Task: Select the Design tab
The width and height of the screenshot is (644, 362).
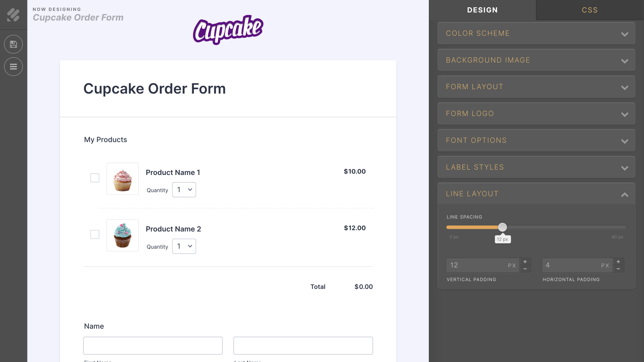Action: (482, 10)
